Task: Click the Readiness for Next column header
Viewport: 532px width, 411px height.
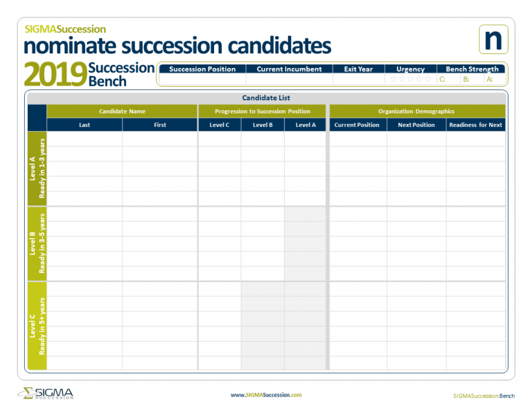Action: coord(476,125)
